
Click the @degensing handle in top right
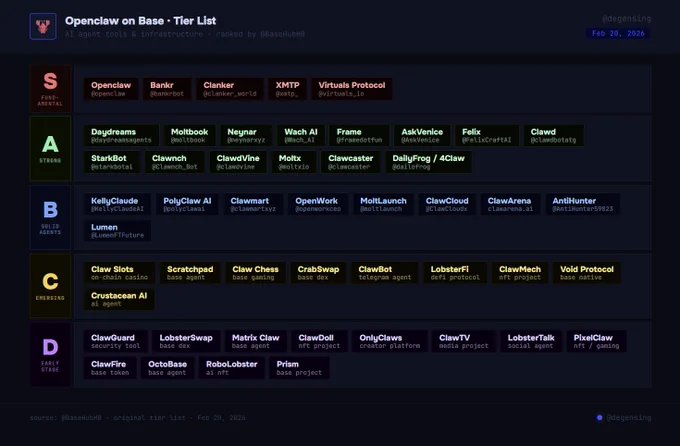[x=626, y=19]
